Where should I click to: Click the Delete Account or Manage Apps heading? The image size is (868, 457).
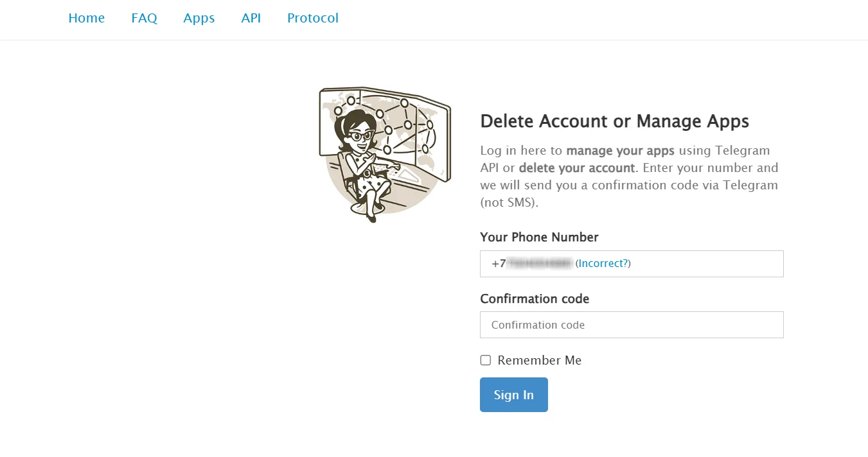[614, 121]
